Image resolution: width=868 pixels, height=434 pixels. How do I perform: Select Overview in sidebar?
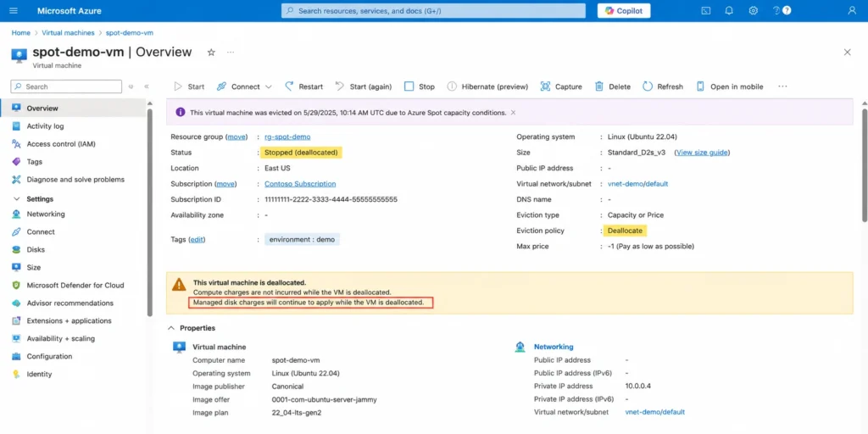pyautogui.click(x=73, y=108)
